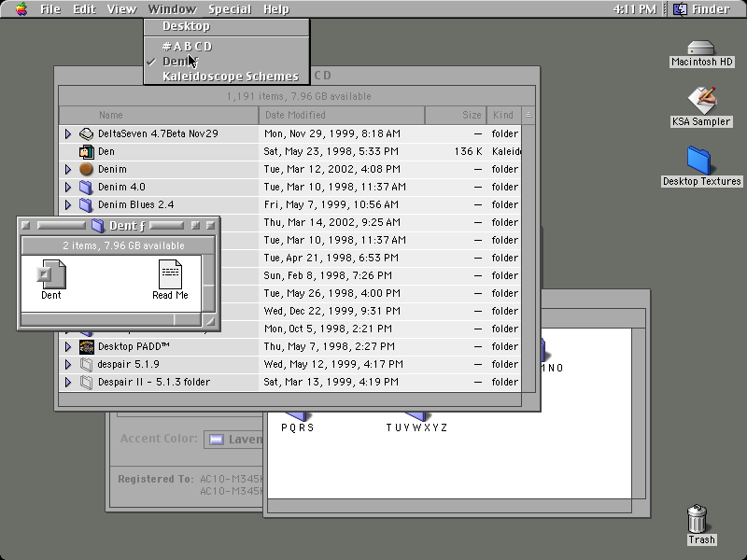Click the Trash icon on the desktop
Image resolution: width=747 pixels, height=560 pixels.
(x=697, y=519)
